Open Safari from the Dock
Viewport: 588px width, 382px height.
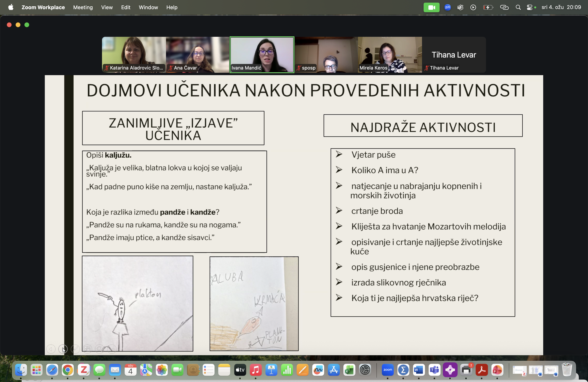coord(52,370)
